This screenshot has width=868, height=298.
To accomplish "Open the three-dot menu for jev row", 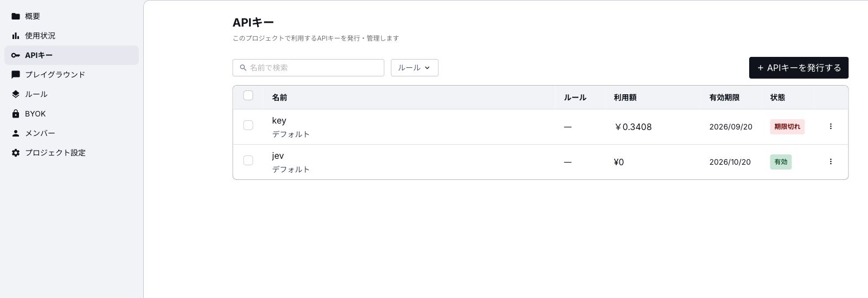I will tap(831, 161).
